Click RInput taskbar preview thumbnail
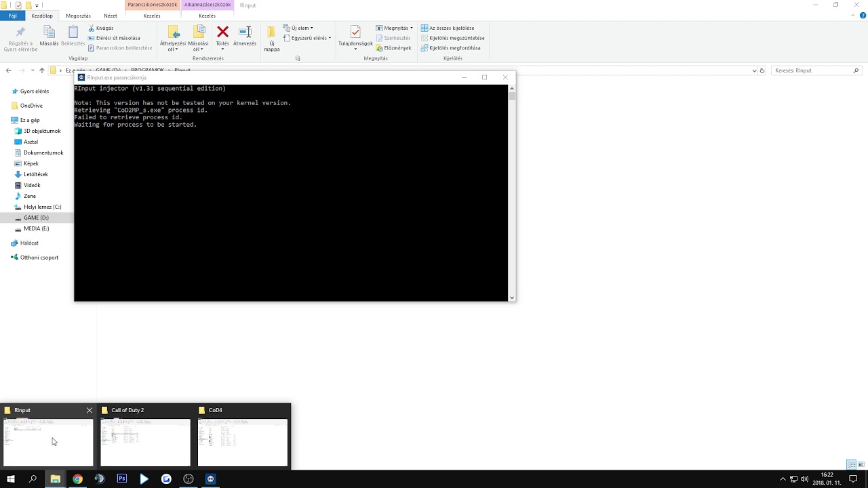Viewport: 868px width, 488px height. click(x=48, y=443)
